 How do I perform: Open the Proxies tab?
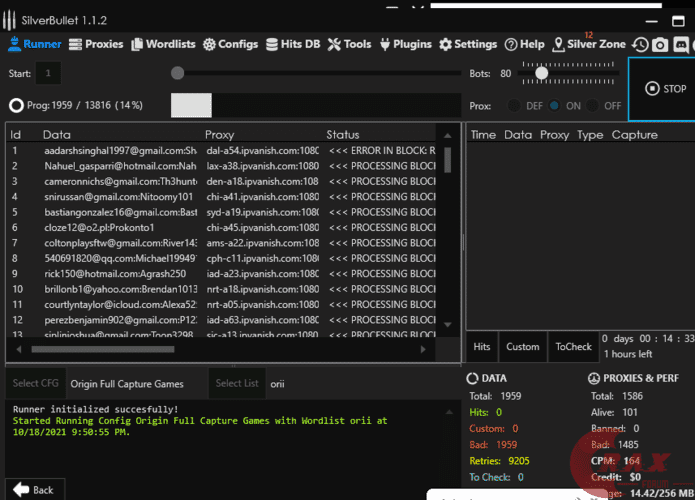pos(96,44)
